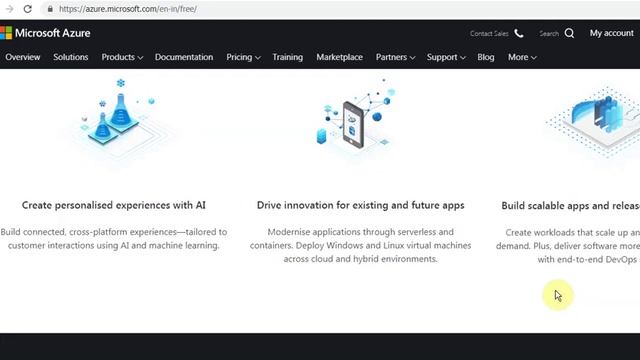Screen dimensions: 640x360
Task: Expand the Partners dropdown
Action: pyautogui.click(x=395, y=57)
